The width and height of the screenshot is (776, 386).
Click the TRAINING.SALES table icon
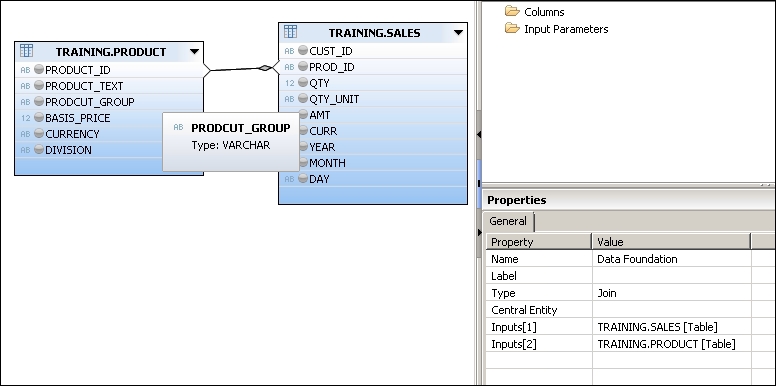coord(291,32)
